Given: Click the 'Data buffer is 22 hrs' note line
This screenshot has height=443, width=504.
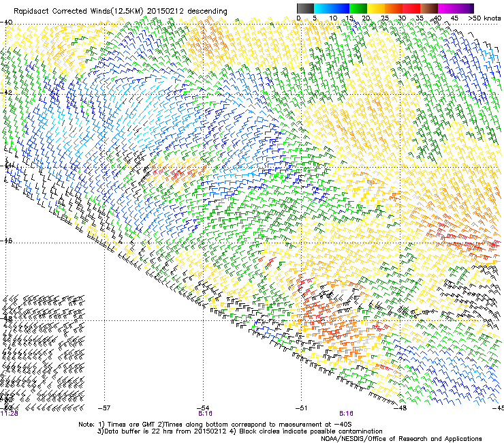Looking at the screenshot, I should coord(240,431).
